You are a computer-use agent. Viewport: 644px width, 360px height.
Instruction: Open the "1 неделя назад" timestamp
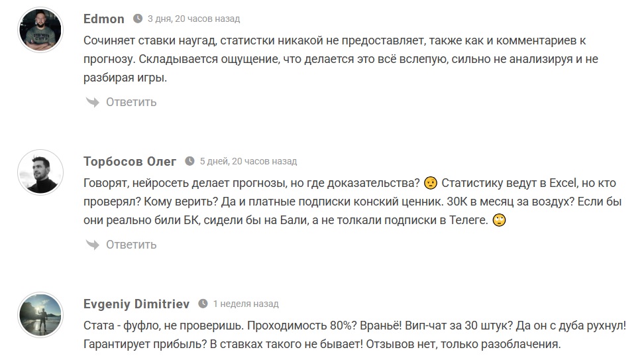pyautogui.click(x=245, y=304)
